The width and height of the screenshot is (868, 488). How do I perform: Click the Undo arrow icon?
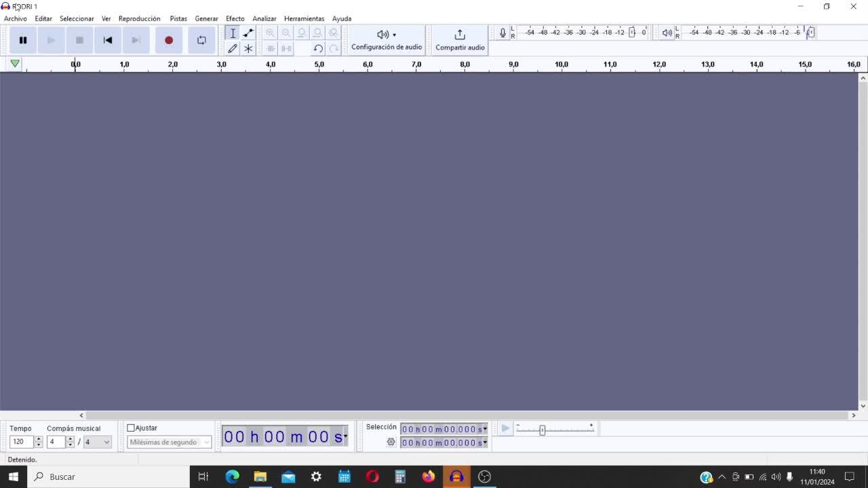(x=317, y=49)
